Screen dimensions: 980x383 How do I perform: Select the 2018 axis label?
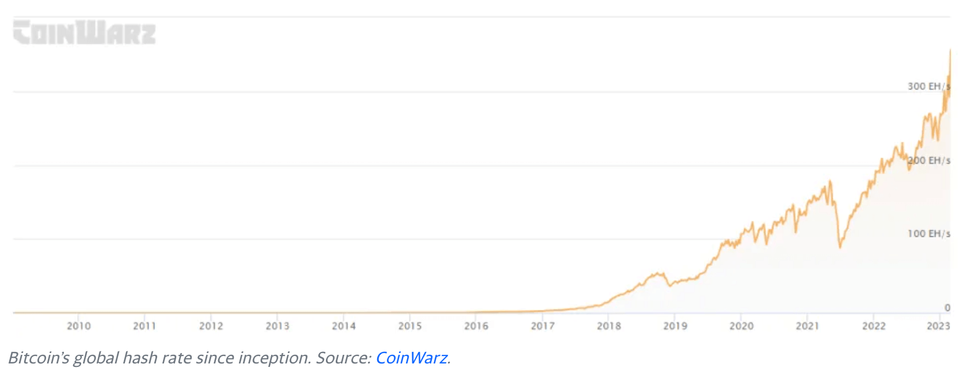point(609,326)
